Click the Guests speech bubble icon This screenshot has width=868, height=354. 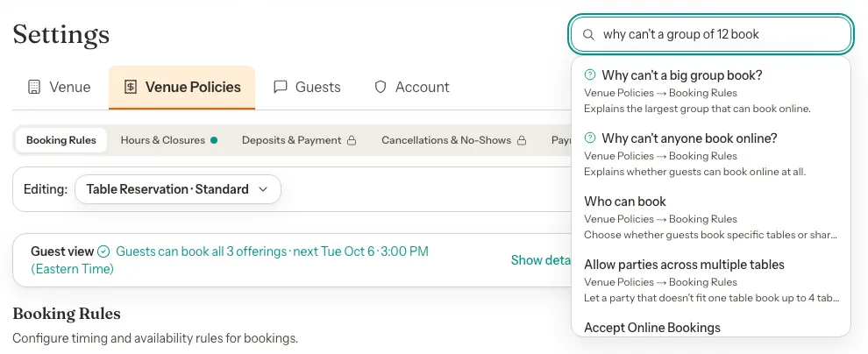click(x=281, y=88)
